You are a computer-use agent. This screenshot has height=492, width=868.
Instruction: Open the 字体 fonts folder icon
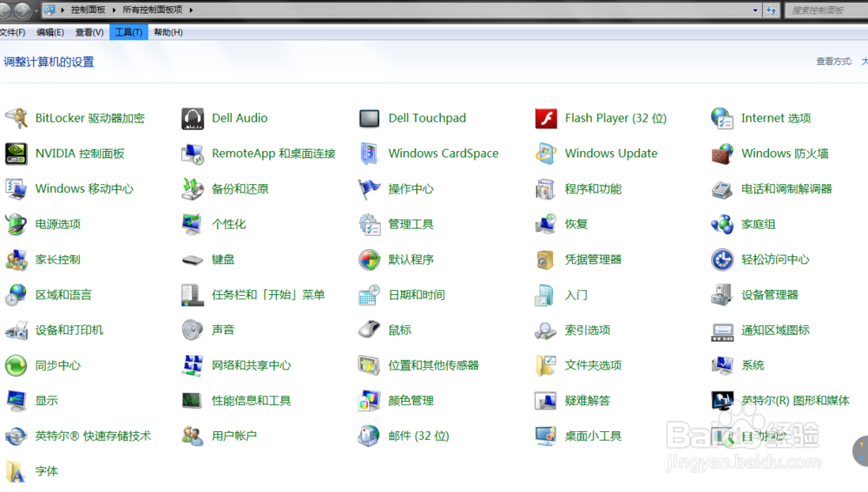tap(16, 471)
